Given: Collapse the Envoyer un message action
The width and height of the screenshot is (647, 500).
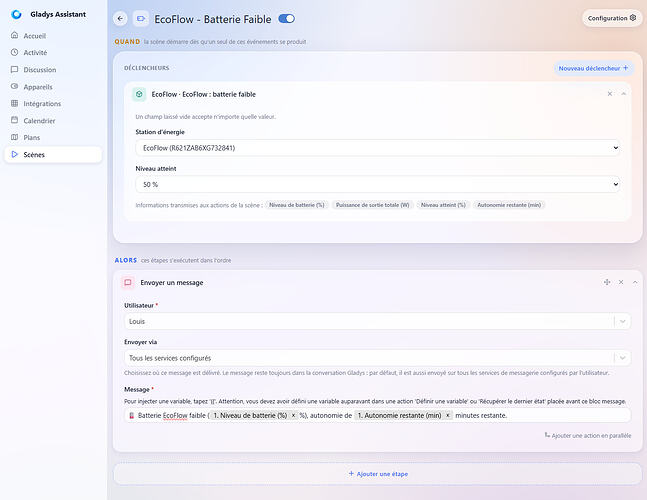Looking at the screenshot, I should pos(635,282).
